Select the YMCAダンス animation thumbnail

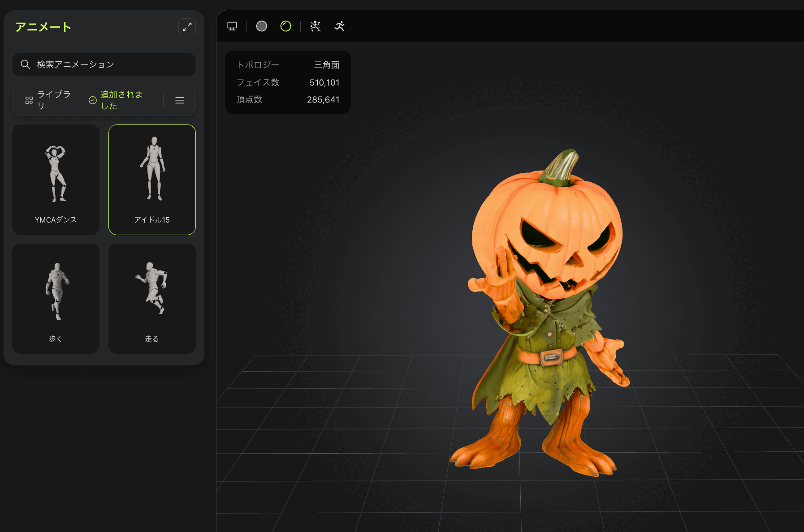pos(56,180)
